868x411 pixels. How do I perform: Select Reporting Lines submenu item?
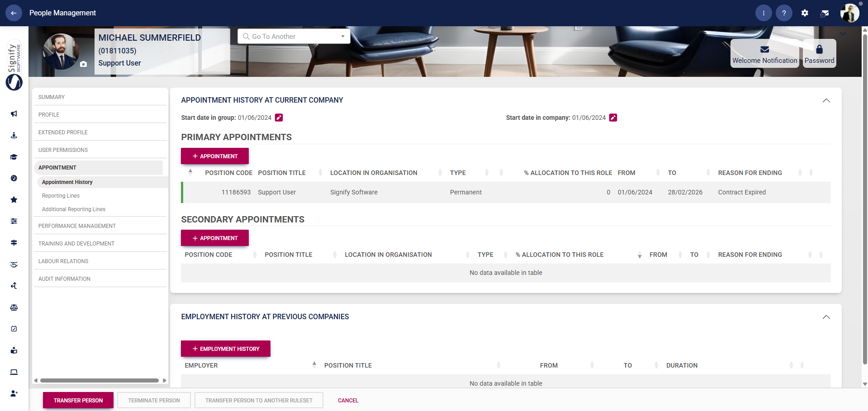click(61, 196)
